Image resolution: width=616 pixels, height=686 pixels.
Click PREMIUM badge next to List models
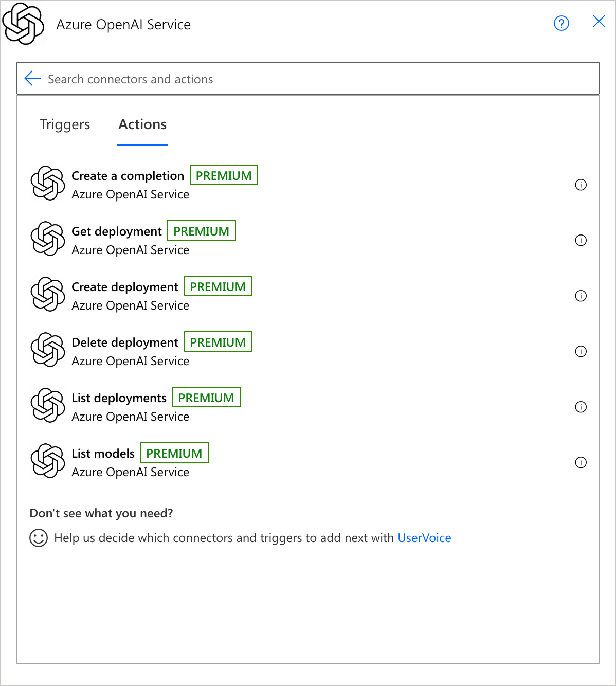174,453
